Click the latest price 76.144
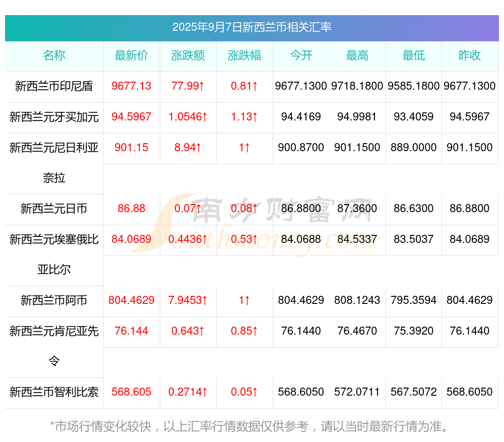Screen dimensions: 504x442 pos(132,331)
